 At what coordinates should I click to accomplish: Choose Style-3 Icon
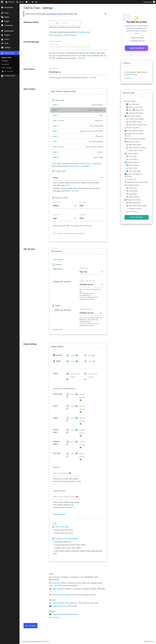click(x=78, y=115)
